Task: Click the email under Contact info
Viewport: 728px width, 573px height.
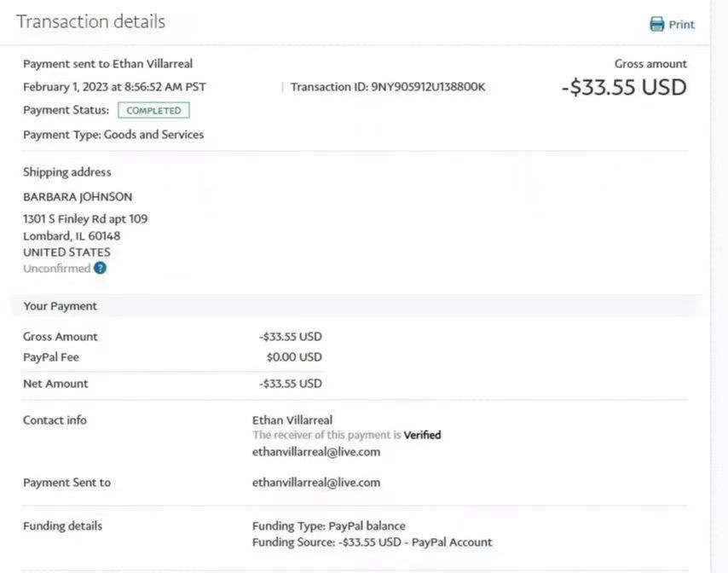Action: pos(316,452)
